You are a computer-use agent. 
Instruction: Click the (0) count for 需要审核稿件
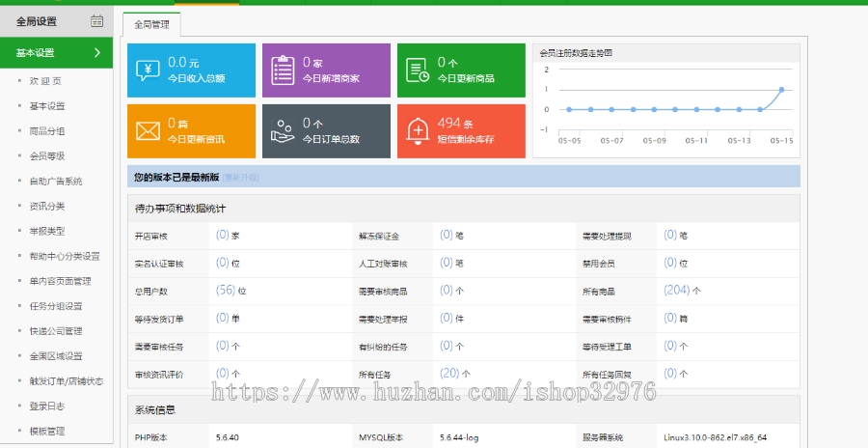670,318
